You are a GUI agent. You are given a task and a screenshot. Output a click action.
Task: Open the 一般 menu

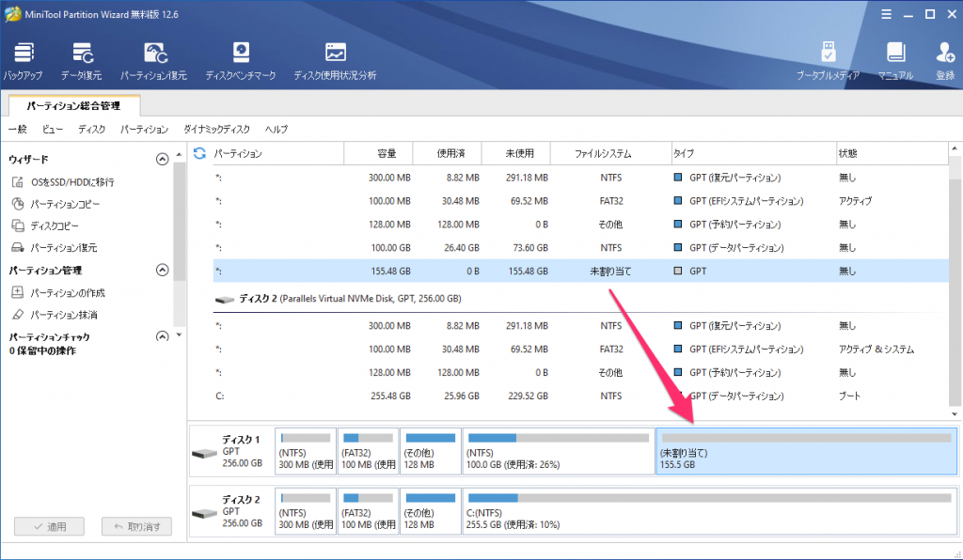click(x=18, y=130)
